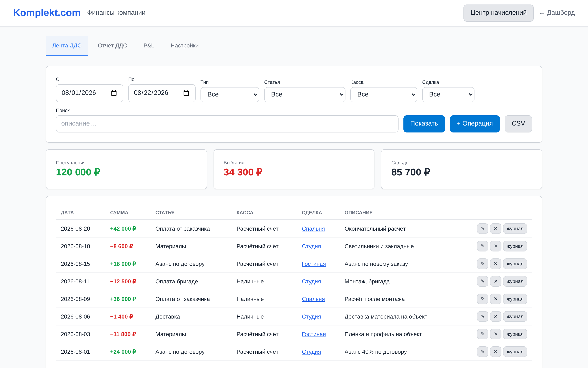Screen dimensions: 588x368
Task: Open журнал for the 2026-08-20 operation
Action: 515,229
